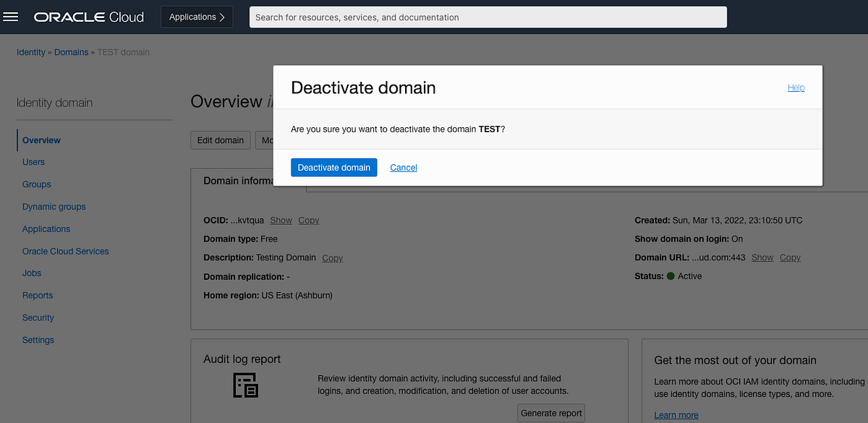Open the navigation hamburger menu
868x423 pixels.
click(11, 16)
